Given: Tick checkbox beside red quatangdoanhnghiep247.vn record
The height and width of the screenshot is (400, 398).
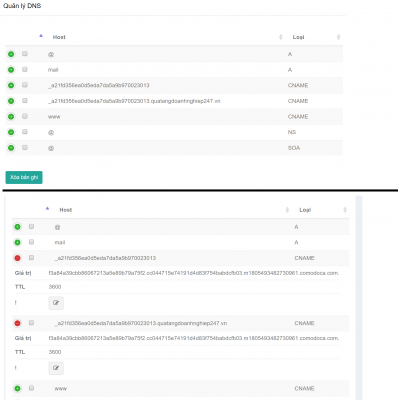Looking at the screenshot, I should tap(31, 322).
